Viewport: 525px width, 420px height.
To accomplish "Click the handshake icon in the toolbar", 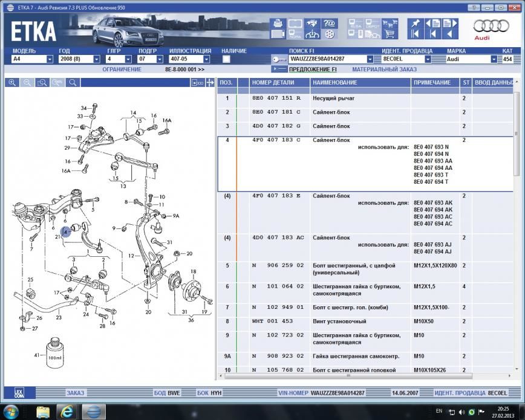I will point(313,24).
